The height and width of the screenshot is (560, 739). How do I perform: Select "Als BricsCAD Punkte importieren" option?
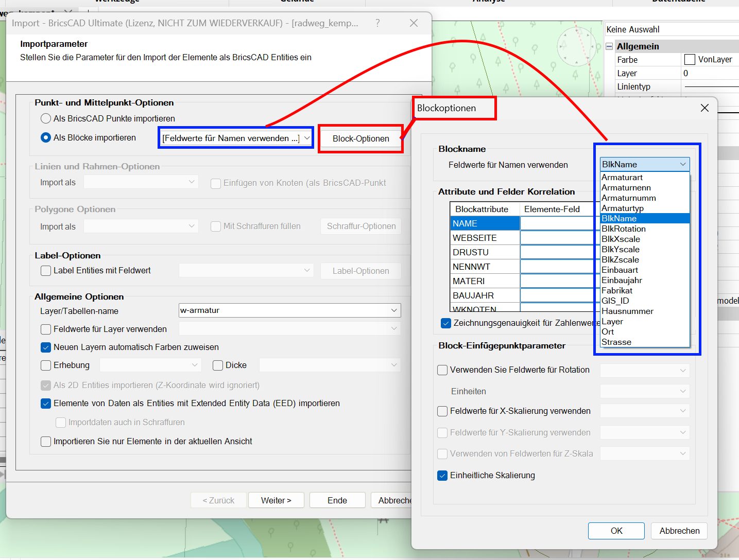[45, 118]
